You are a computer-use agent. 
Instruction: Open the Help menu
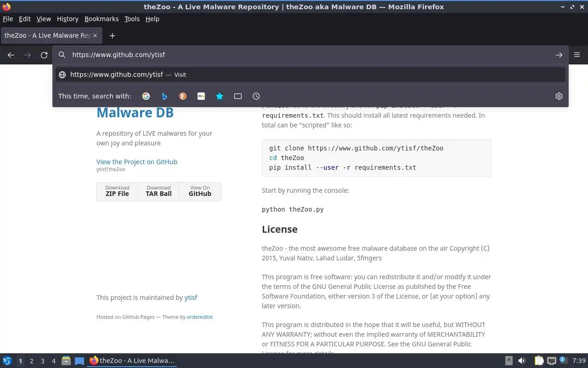152,19
